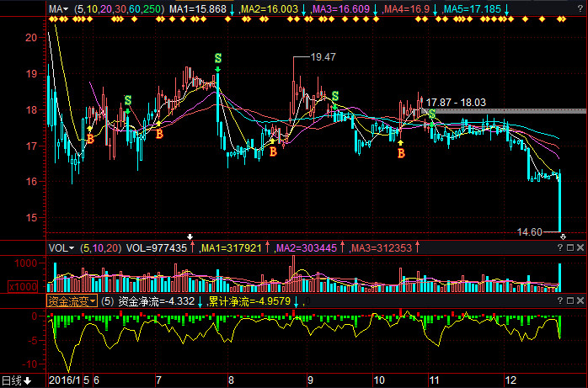Click the 日线 period selector
This screenshot has width=588, height=388.
[x=17, y=380]
